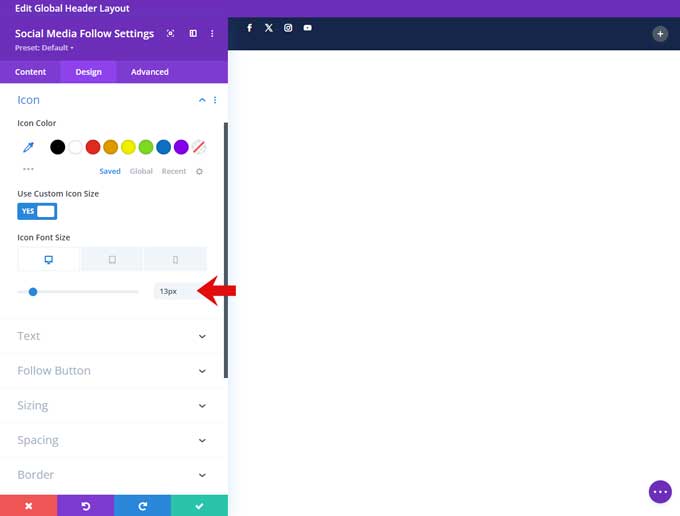Switch to the Content tab
The image size is (680, 516).
30,72
